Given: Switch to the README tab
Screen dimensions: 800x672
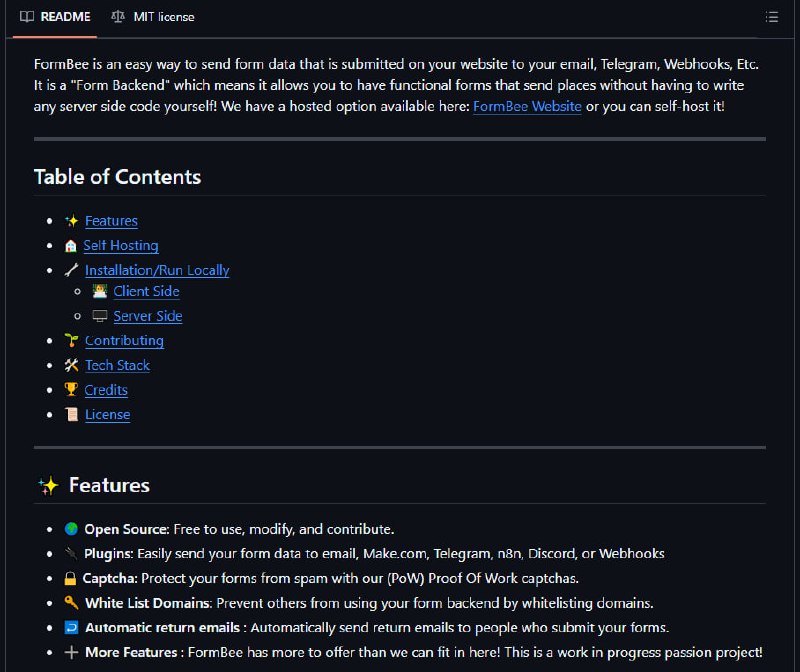Looking at the screenshot, I should pos(55,17).
